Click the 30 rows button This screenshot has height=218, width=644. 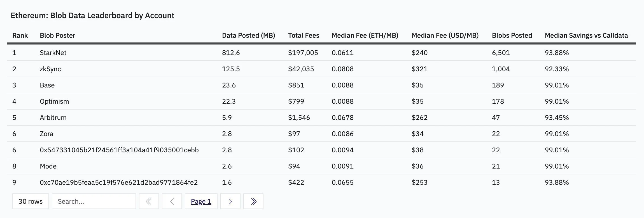(x=31, y=201)
